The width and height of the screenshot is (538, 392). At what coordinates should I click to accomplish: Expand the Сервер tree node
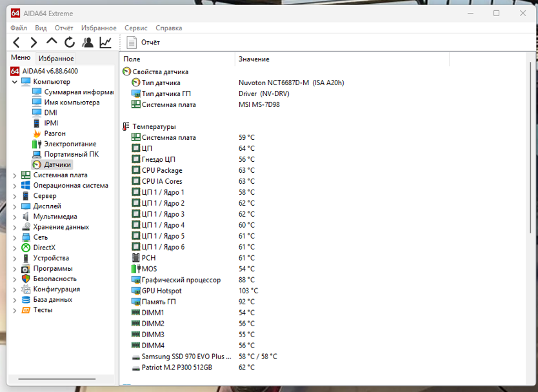(x=14, y=196)
